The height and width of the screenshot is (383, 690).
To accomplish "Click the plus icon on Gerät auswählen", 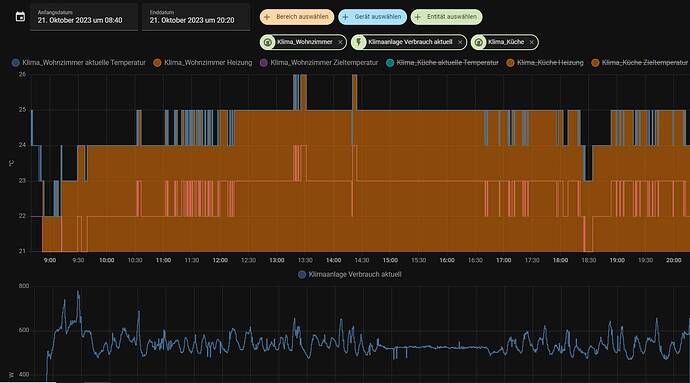I will coord(345,17).
